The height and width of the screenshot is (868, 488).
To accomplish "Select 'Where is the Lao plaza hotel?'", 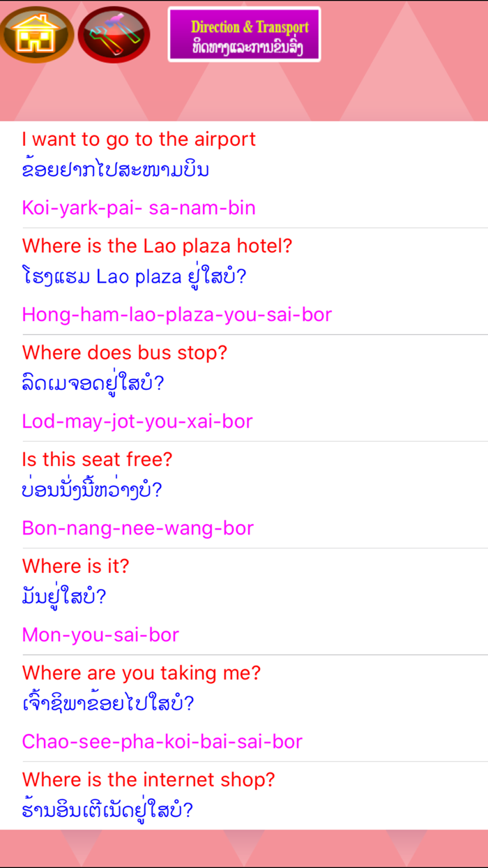I will 157,246.
